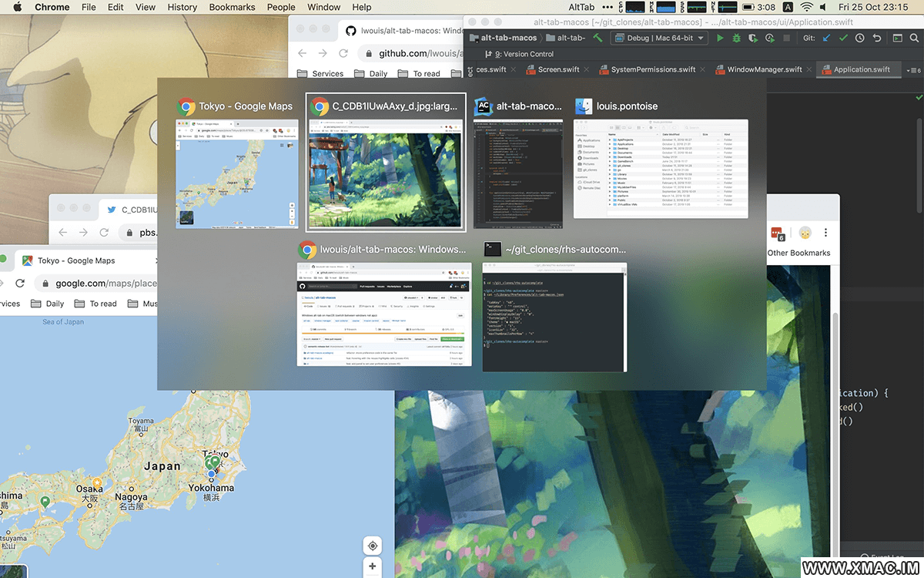Click the Profile icon in AppCode toolbar

769,38
